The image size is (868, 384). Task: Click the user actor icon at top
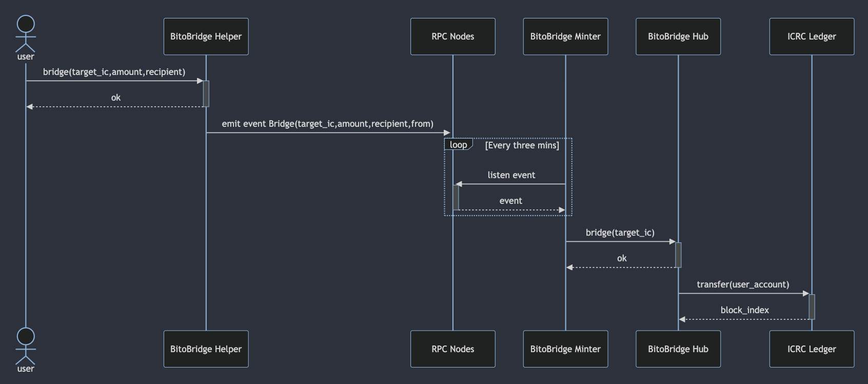(26, 35)
